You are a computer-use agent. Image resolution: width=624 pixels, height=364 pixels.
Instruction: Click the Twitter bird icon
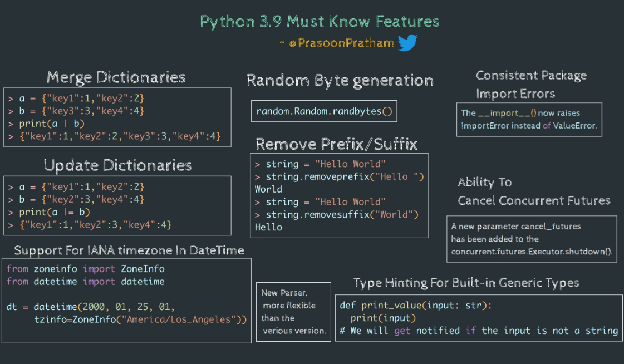407,43
